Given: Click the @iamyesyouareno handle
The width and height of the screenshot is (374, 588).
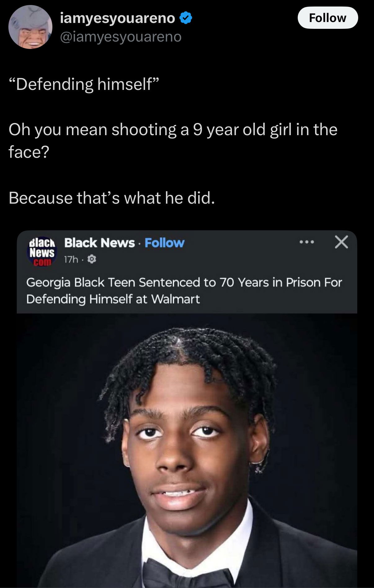Looking at the screenshot, I should 121,37.
